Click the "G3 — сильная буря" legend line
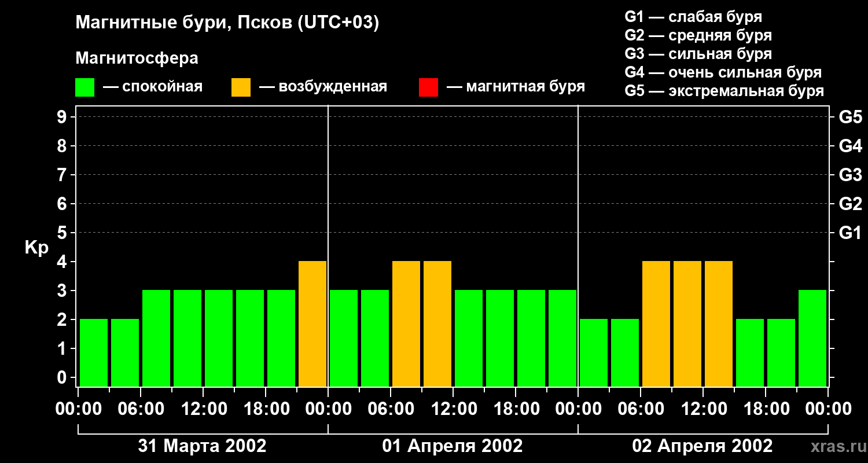868x463 pixels. (x=698, y=54)
